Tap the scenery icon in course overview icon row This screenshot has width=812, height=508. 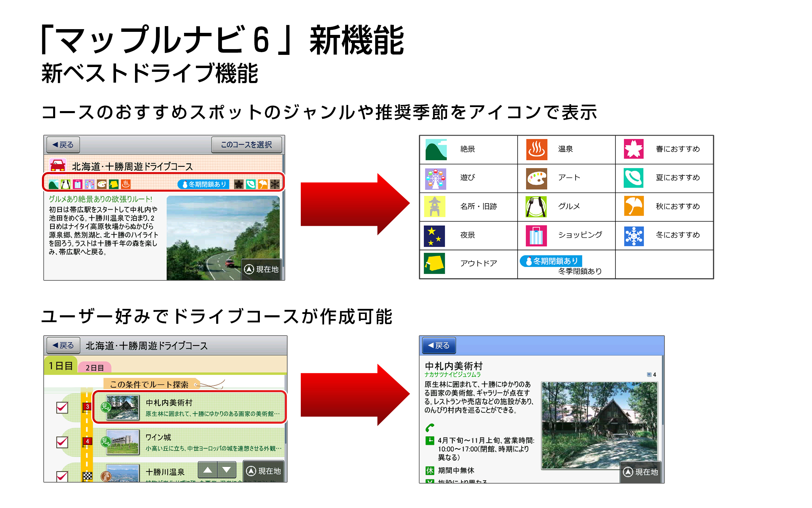tap(53, 184)
